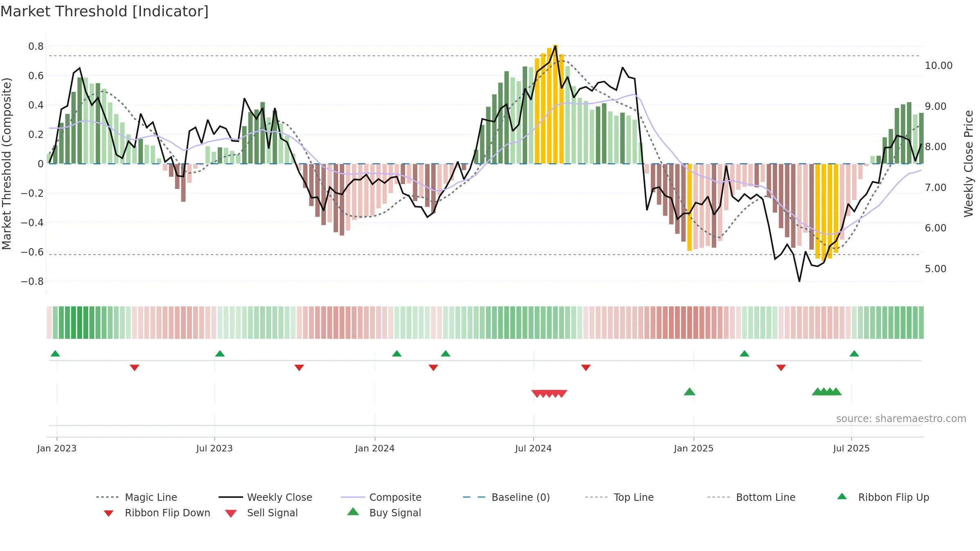This screenshot has height=551, width=980.
Task: Click the 10.00 weekly close price label
Action: pyautogui.click(x=938, y=65)
